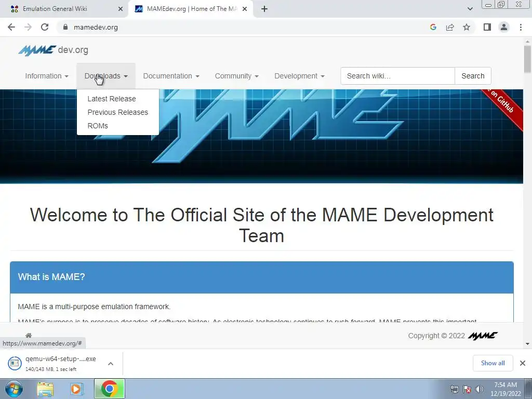Click the footer home icon

click(x=29, y=336)
